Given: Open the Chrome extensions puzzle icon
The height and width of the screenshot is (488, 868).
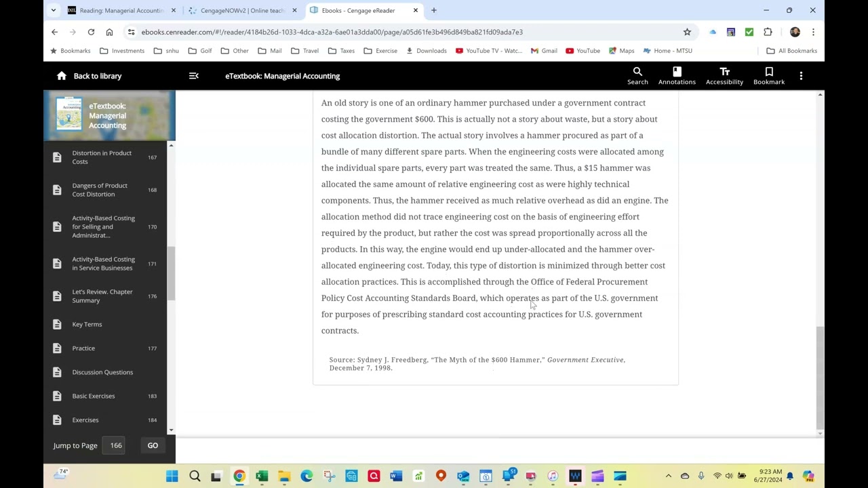Looking at the screenshot, I should pos(768,32).
